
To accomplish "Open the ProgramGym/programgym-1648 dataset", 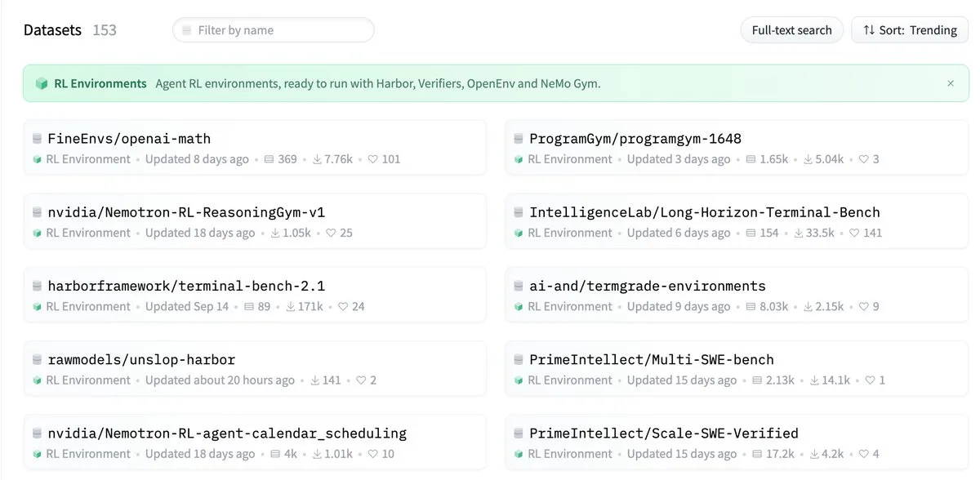I will [x=635, y=139].
